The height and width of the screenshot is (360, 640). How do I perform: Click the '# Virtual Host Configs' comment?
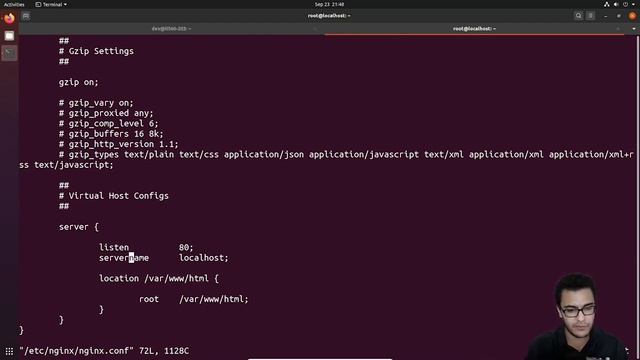113,196
